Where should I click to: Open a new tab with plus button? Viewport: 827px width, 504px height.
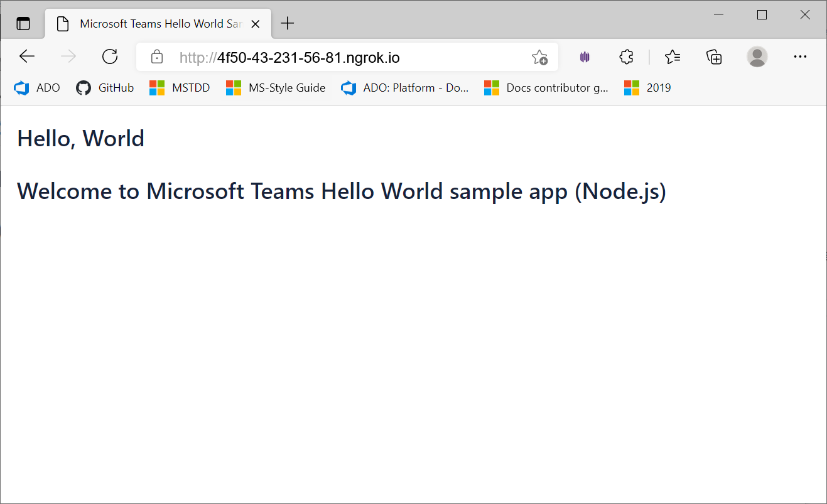pyautogui.click(x=287, y=24)
